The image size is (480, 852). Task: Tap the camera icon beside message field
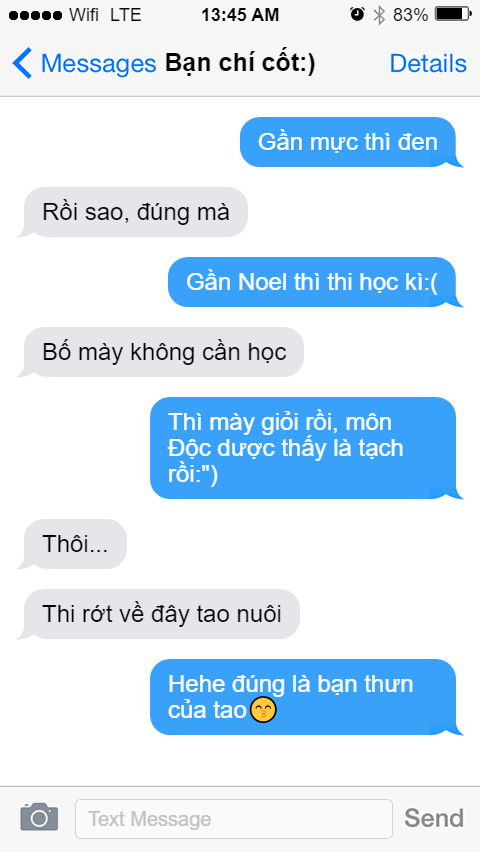coord(39,817)
